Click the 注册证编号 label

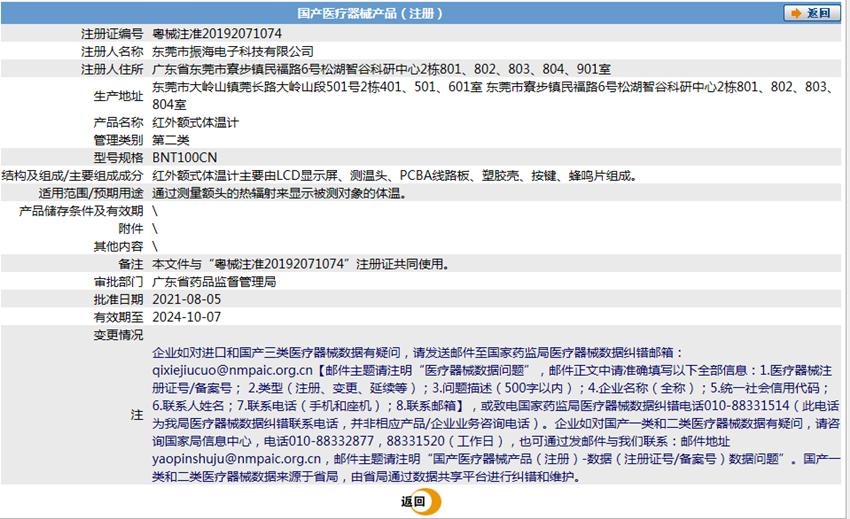(112, 34)
